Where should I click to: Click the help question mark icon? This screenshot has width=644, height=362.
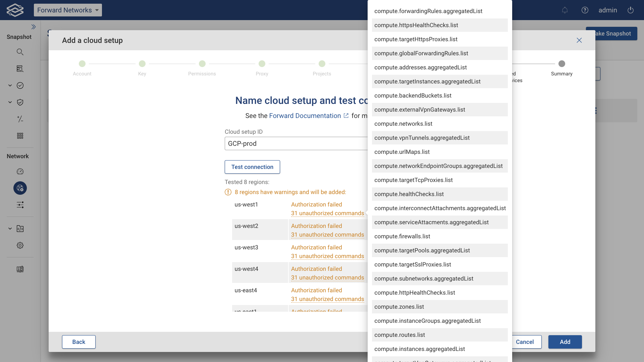point(585,10)
